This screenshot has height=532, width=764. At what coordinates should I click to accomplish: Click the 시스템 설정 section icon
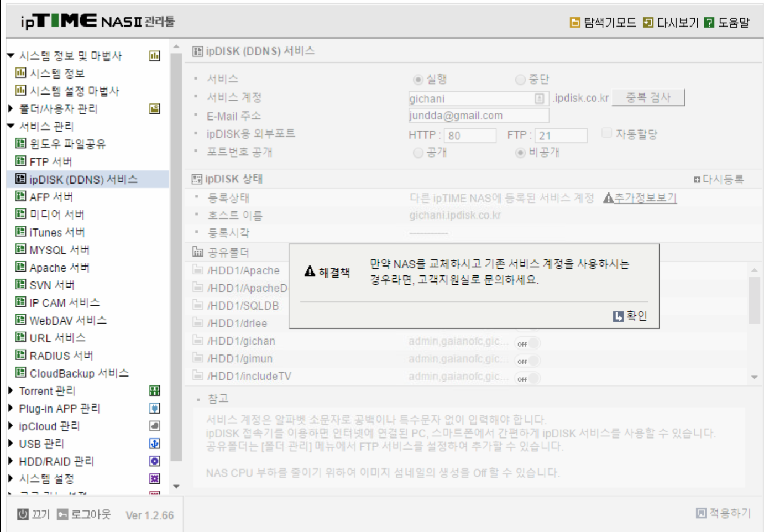(x=155, y=479)
